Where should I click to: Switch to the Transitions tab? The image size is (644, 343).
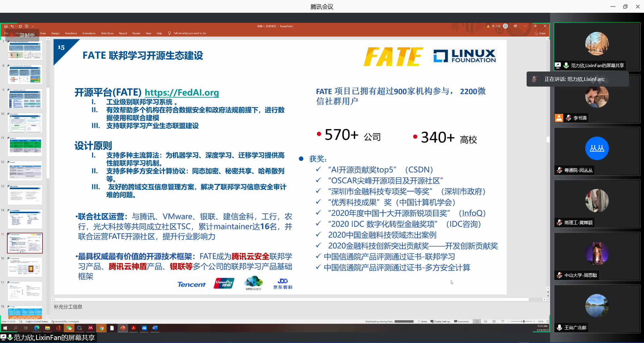point(71,33)
